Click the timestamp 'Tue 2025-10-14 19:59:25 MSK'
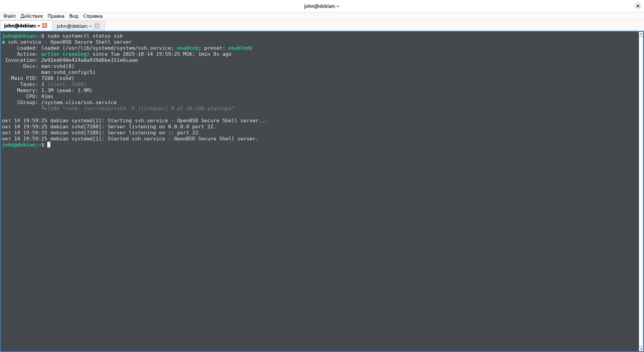The width and height of the screenshot is (644, 352). [x=151, y=54]
